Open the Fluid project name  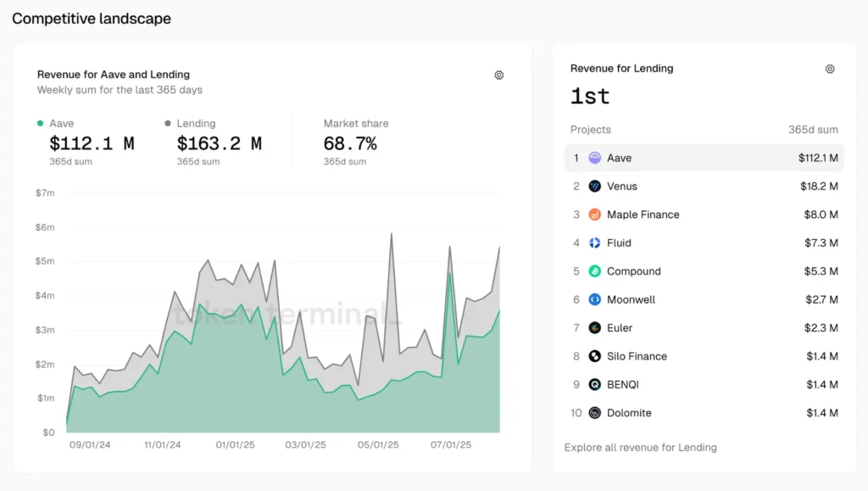pos(619,243)
